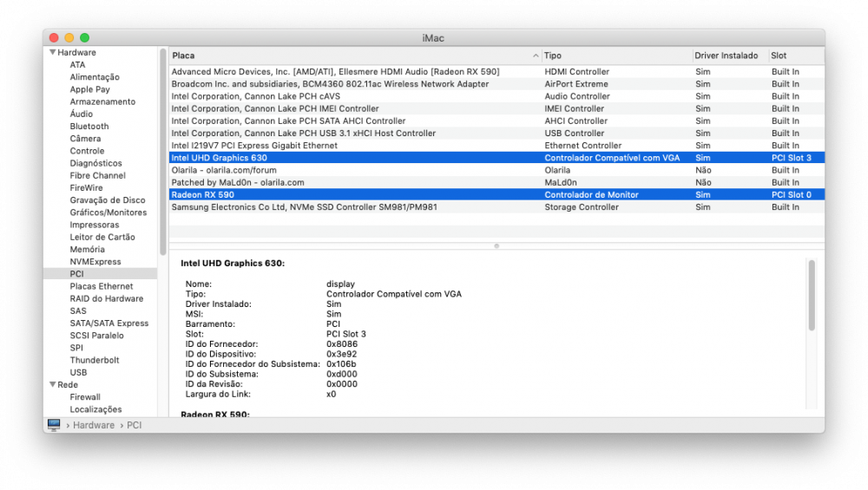868x490 pixels.
Task: Select the Cannon Lake USB 3.1 xHCI row
Action: click(496, 134)
